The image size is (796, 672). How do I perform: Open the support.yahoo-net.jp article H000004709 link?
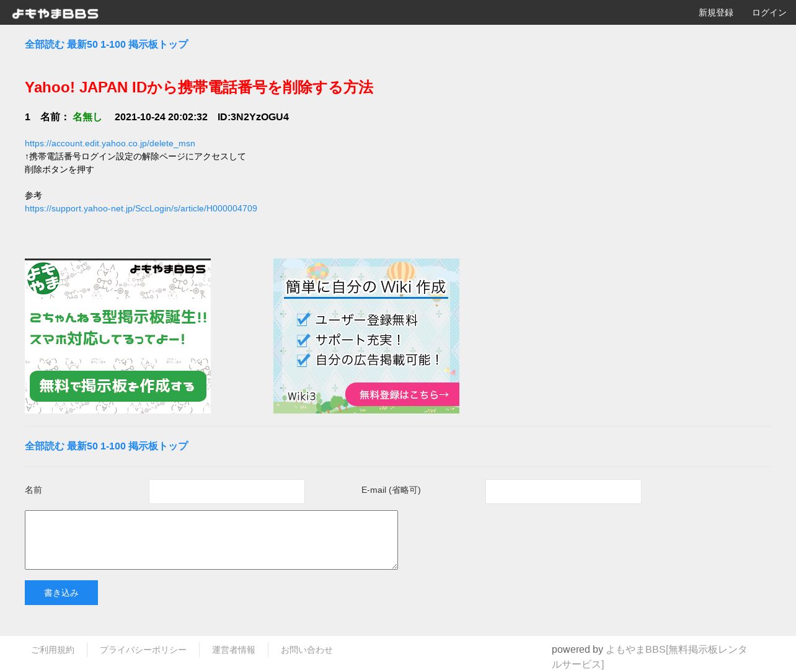(141, 208)
